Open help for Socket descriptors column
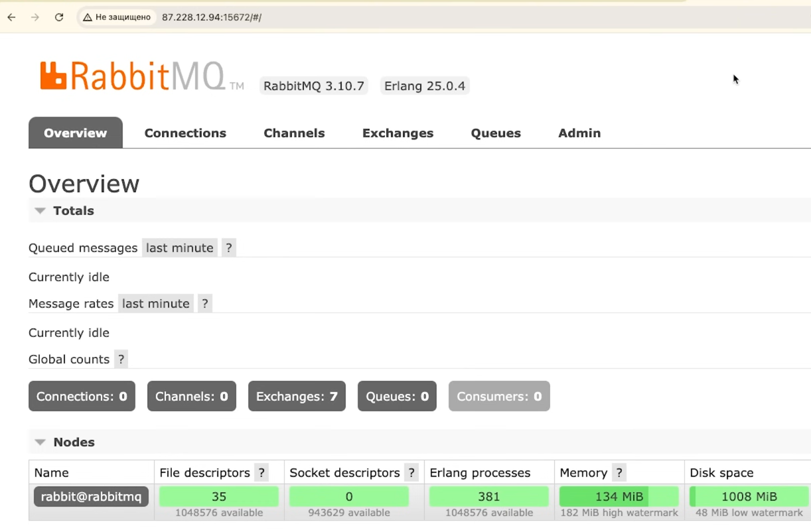Screen dimensions: 811x532 tap(411, 472)
